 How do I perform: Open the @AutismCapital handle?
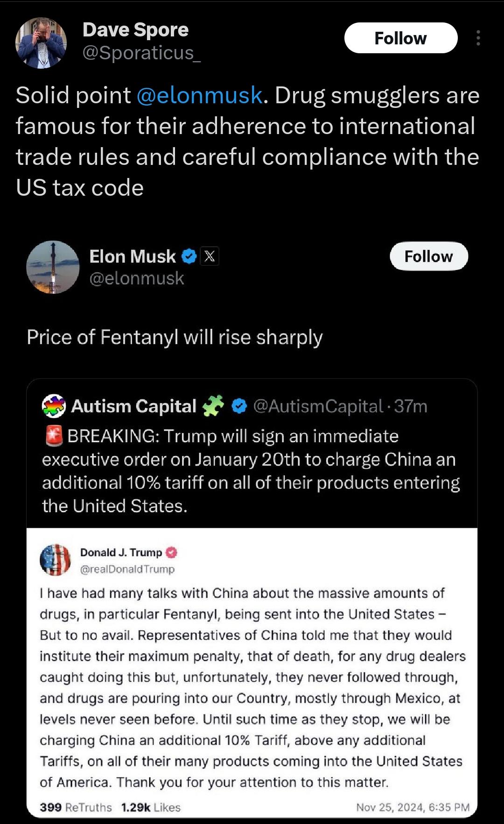(318, 406)
